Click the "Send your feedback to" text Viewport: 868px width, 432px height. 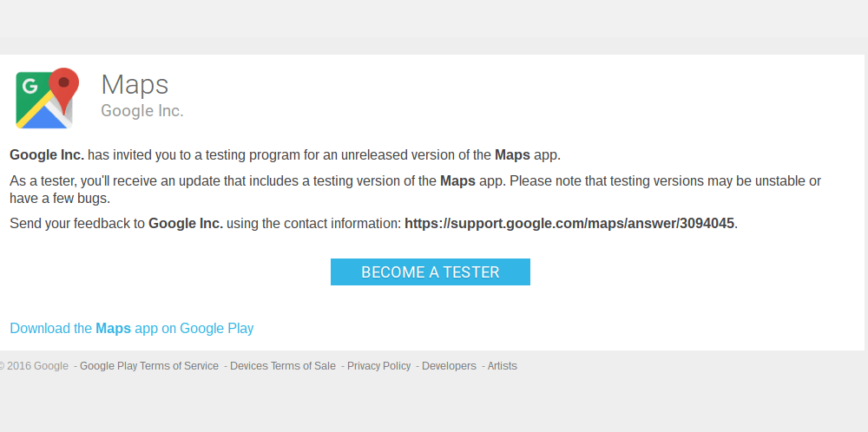77,223
